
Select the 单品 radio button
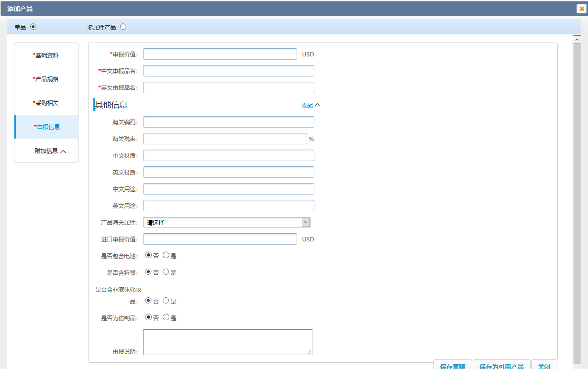pos(33,27)
